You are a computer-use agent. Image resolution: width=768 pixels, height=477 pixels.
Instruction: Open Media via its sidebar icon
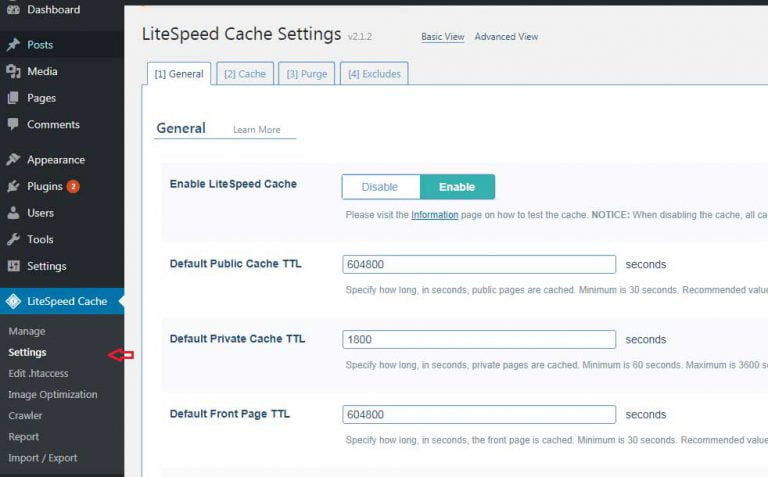[x=13, y=72]
